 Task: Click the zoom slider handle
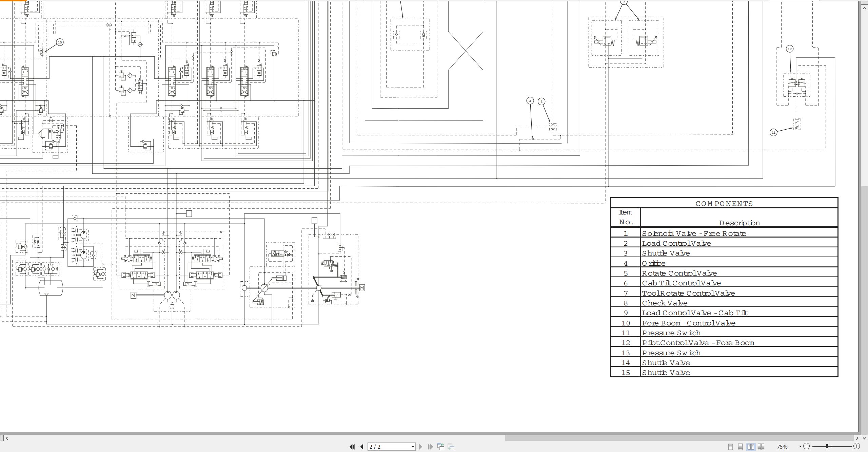point(827,447)
